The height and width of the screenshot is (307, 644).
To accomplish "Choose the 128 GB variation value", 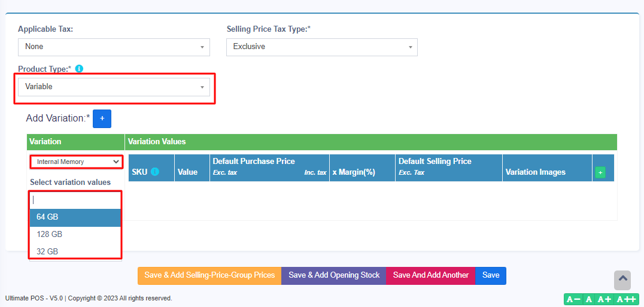I will click(x=75, y=235).
